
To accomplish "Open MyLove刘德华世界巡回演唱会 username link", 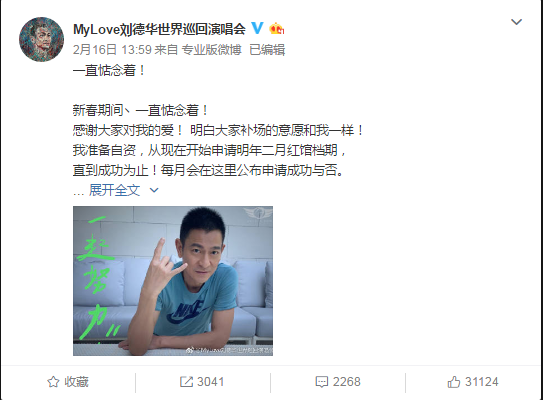I will tap(159, 29).
